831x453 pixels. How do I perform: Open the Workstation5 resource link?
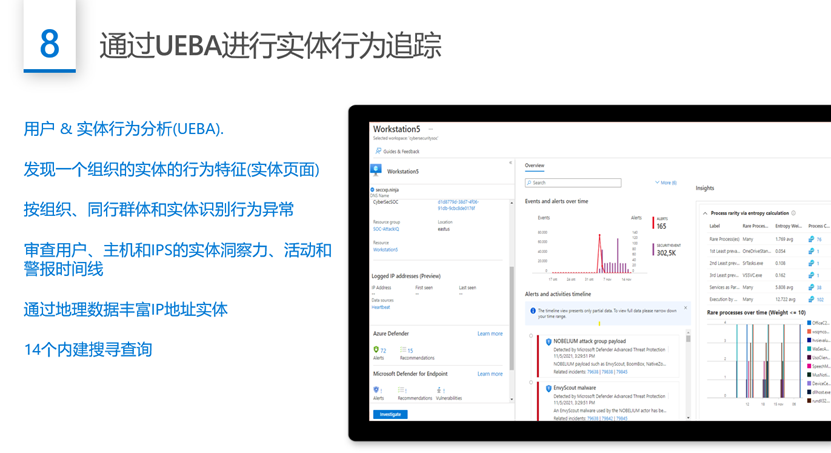coord(385,250)
